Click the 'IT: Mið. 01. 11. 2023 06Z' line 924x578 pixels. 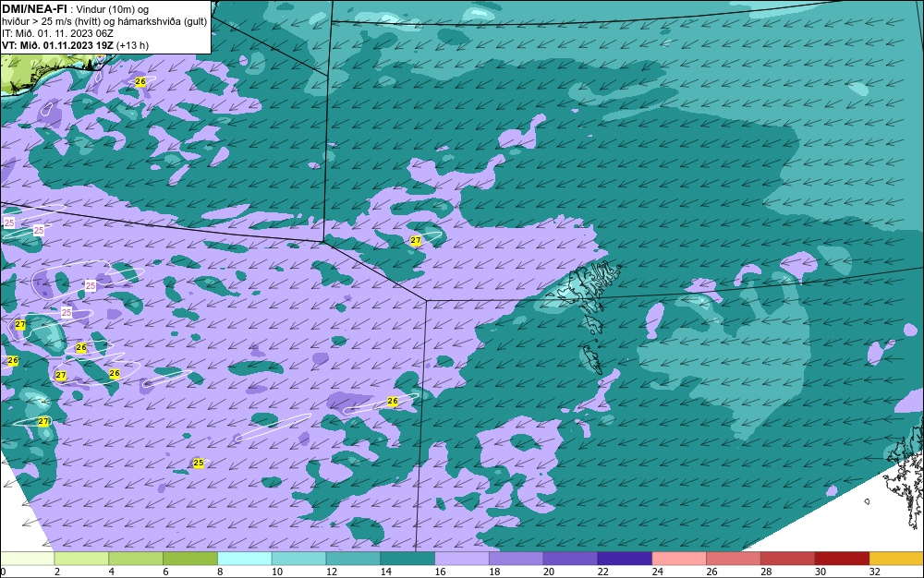coord(57,33)
